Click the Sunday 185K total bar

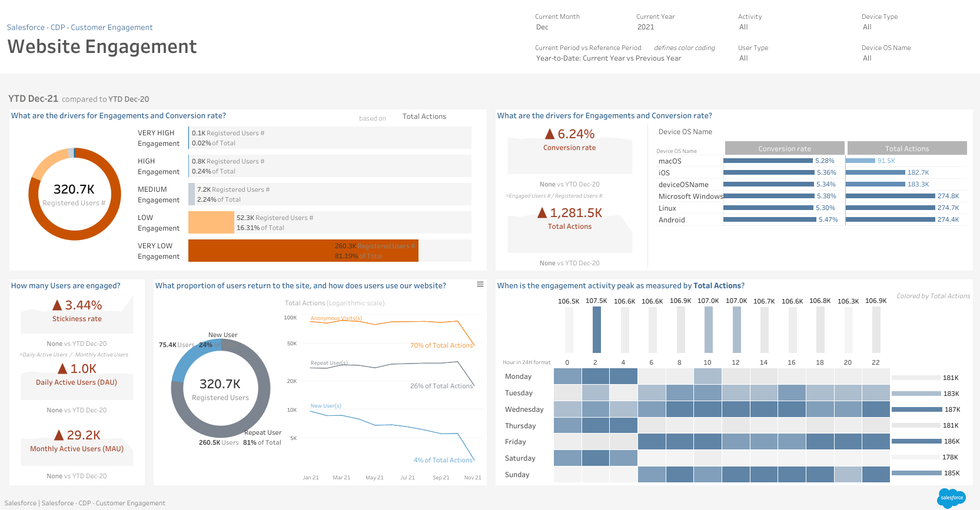(x=916, y=473)
